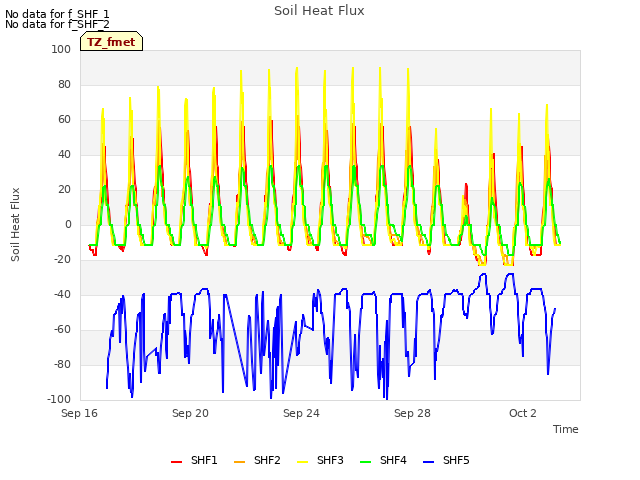Screen dimensions: 640x480
Task: Click the Sep 28 x-axis tick label
Action: point(412,413)
